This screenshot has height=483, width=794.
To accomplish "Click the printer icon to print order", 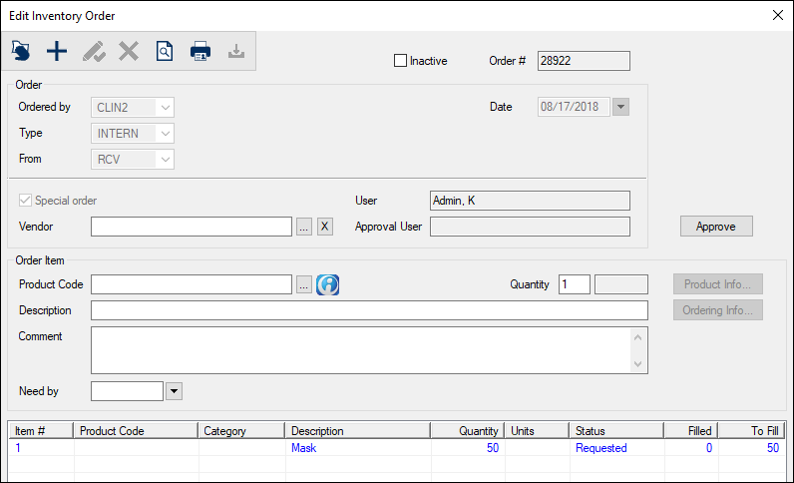I will pos(200,51).
